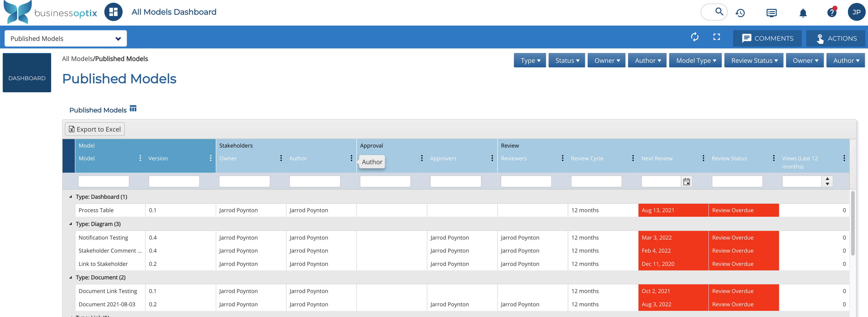This screenshot has height=317, width=868.
Task: Open Review Status column options menu
Action: point(774,158)
